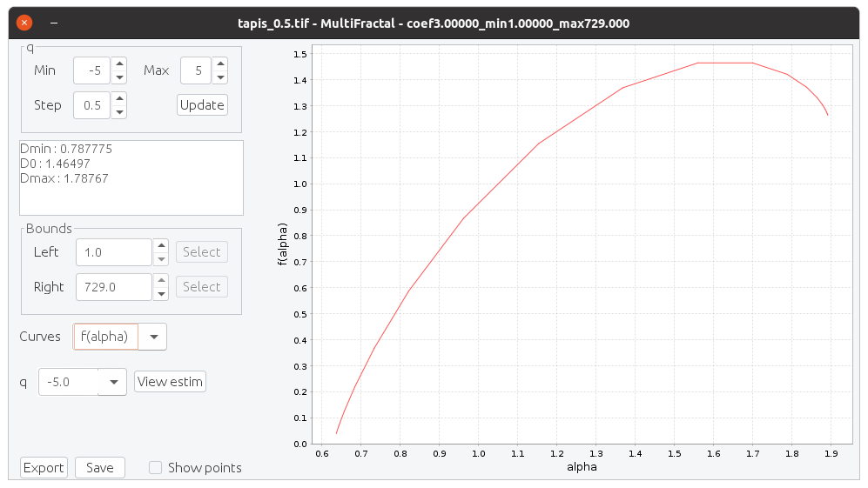The height and width of the screenshot is (488, 868).
Task: Export the multifractal results
Action: point(44,468)
